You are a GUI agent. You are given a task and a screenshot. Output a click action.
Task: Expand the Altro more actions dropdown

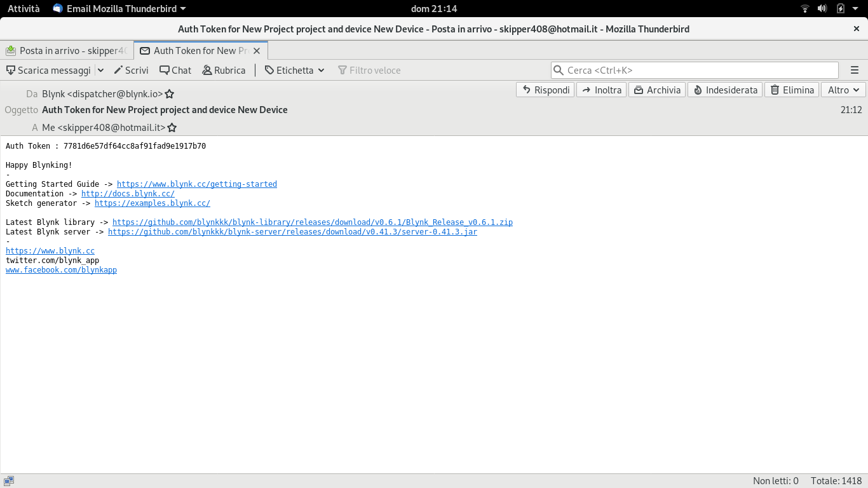tap(843, 90)
